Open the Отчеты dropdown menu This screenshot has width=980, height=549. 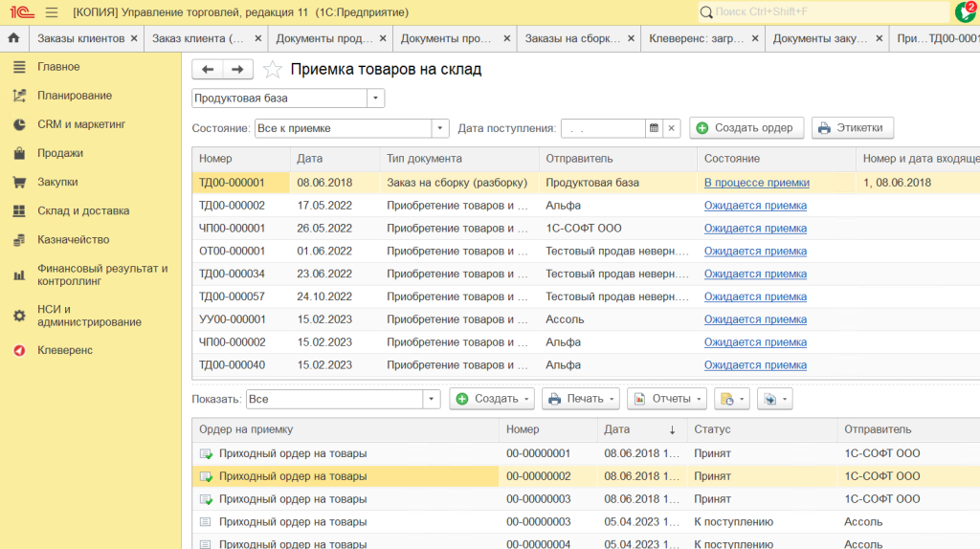click(667, 399)
